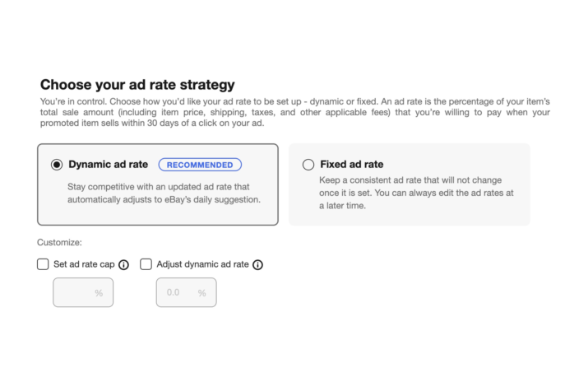Click the "Dynamic ad rate" title text
Viewport: 588px width, 387px height.
(108, 165)
